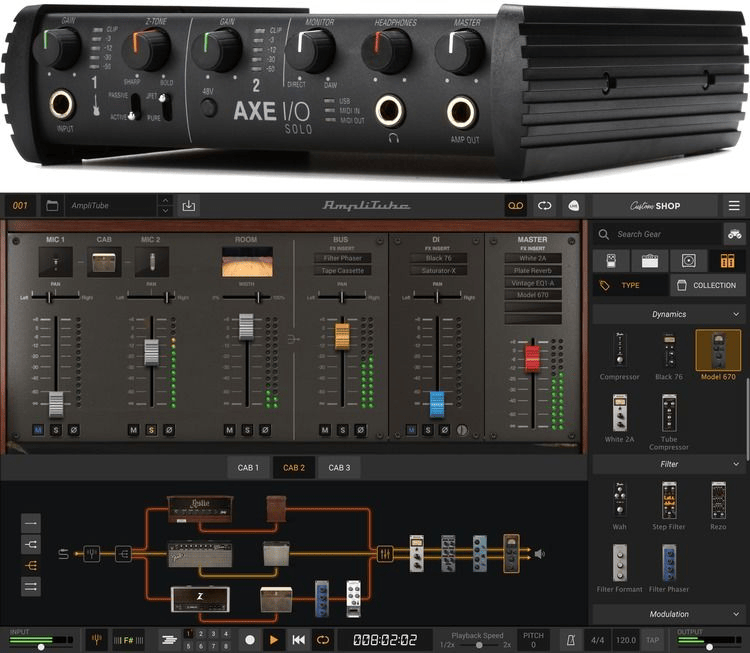
Task: Mute the ROOM channel
Action: (229, 430)
